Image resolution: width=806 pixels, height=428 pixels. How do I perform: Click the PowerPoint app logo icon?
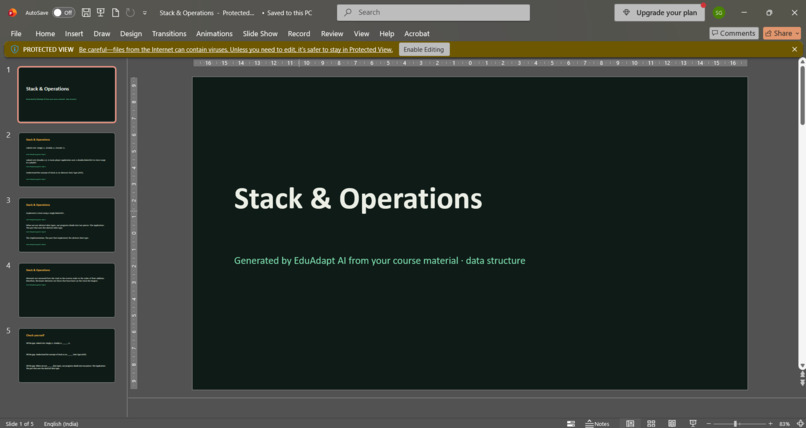(x=12, y=13)
